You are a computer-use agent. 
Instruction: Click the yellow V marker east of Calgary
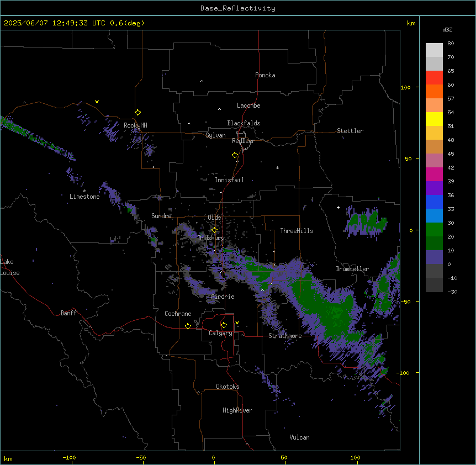click(237, 323)
